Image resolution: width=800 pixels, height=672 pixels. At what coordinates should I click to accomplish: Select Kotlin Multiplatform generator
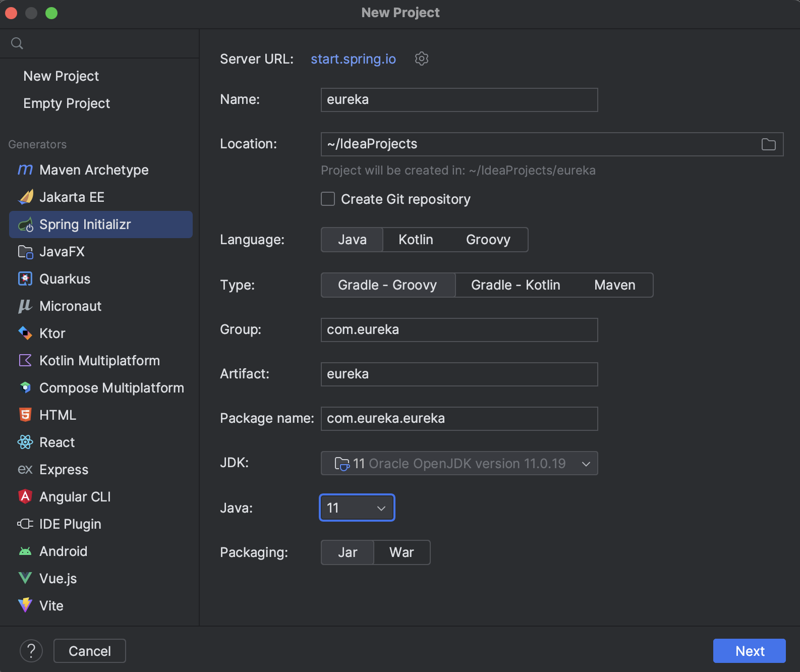click(101, 361)
